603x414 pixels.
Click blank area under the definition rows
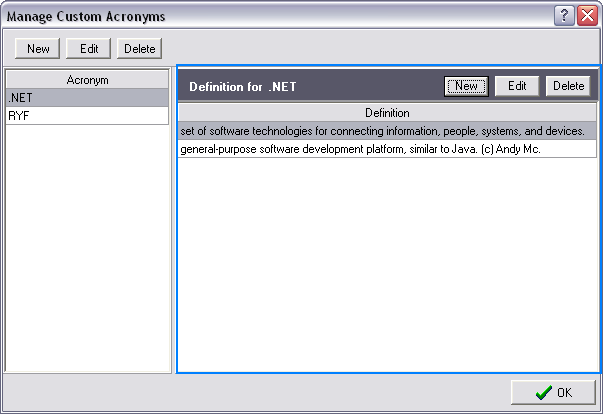coord(387,260)
